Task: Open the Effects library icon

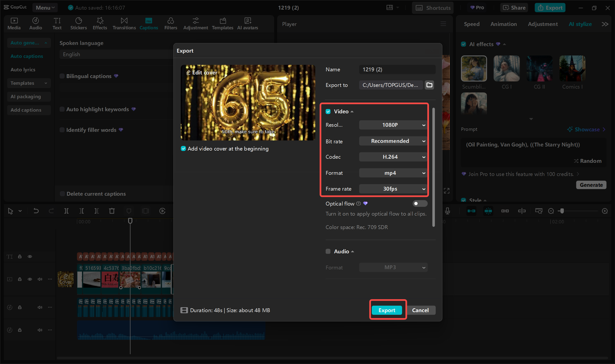Action: [x=100, y=24]
